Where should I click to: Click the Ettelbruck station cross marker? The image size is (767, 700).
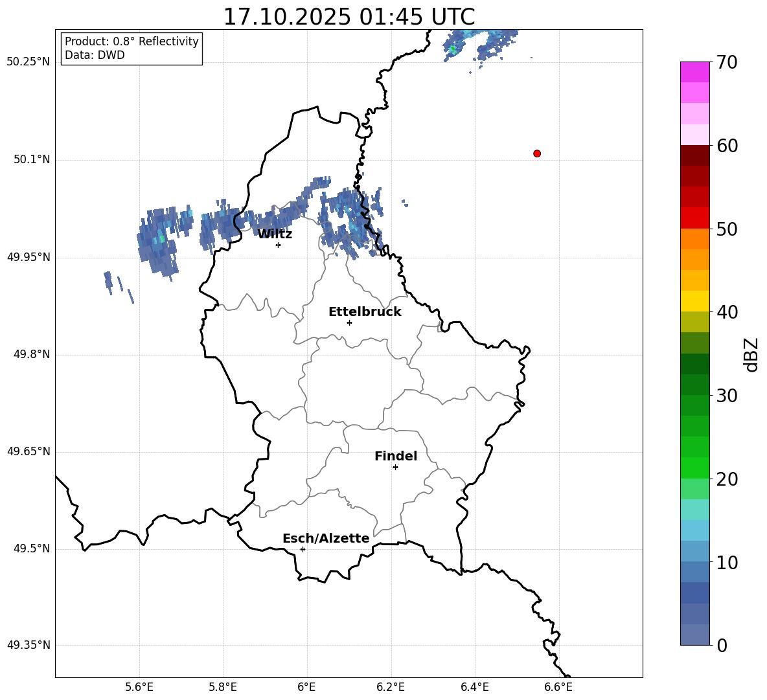(349, 322)
